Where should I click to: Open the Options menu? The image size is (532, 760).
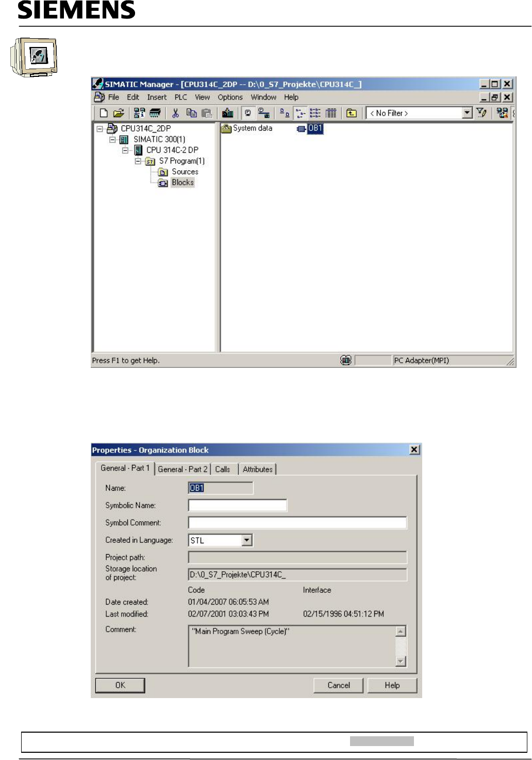tap(230, 97)
